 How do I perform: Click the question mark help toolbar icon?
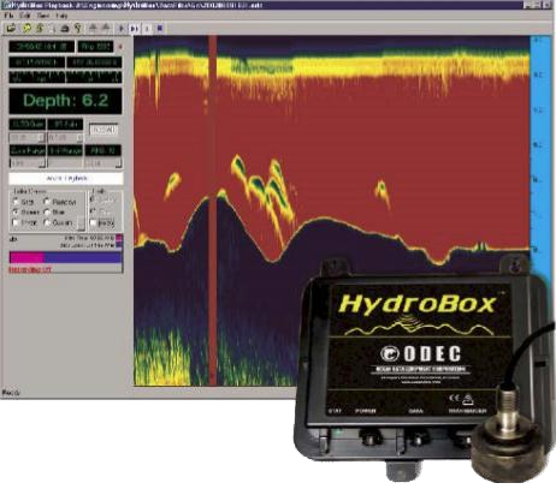[78, 28]
